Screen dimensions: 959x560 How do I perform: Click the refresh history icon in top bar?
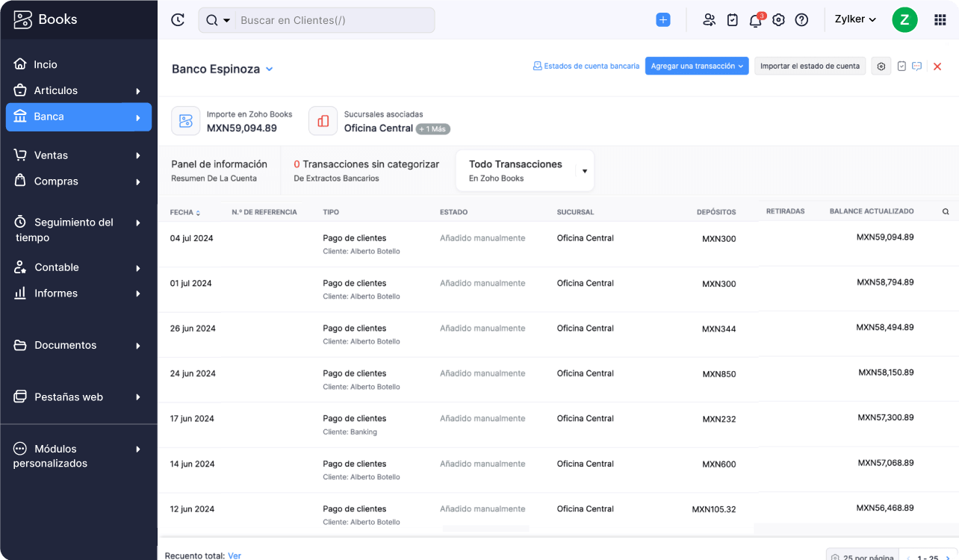177,20
